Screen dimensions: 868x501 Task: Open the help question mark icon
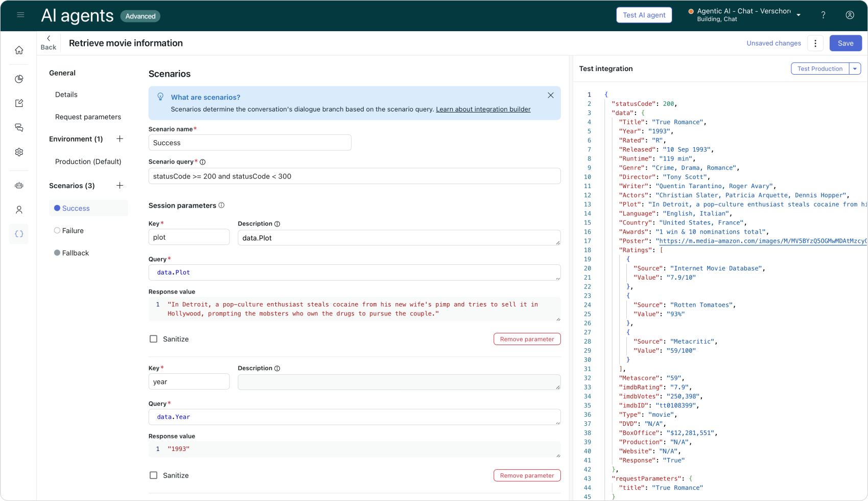coord(823,15)
